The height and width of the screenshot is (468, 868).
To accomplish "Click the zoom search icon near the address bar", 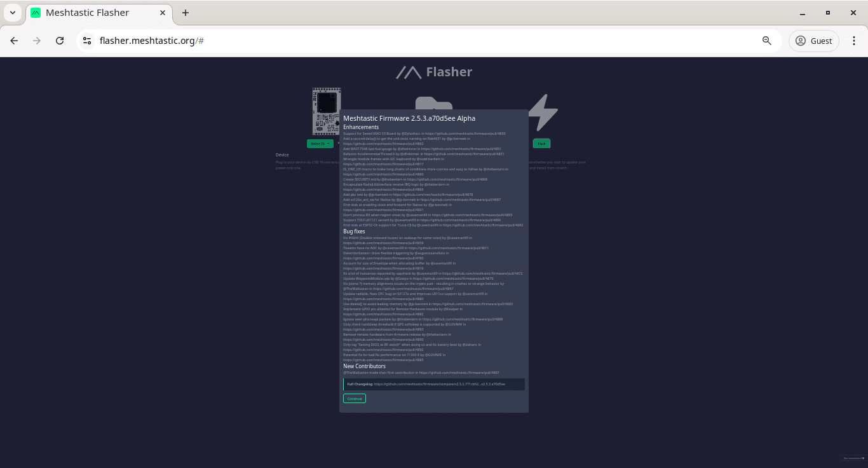I will (766, 40).
